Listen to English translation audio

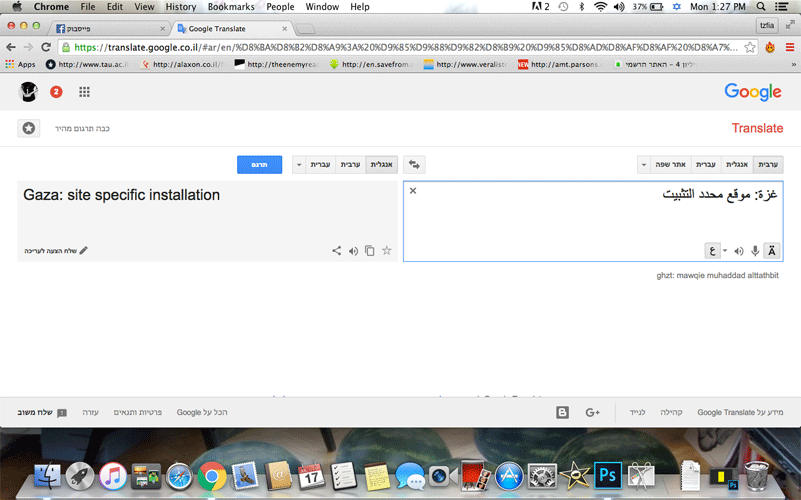pos(353,251)
